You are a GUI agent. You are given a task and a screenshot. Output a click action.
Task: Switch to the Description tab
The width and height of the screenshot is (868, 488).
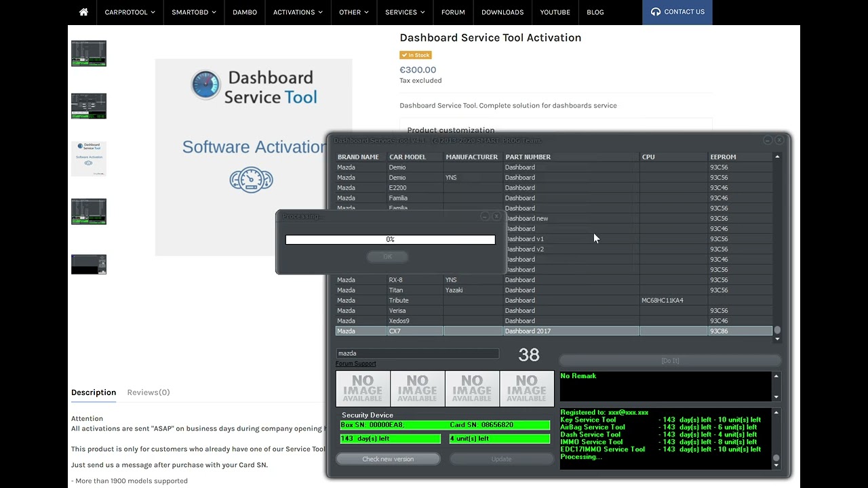[x=94, y=392]
